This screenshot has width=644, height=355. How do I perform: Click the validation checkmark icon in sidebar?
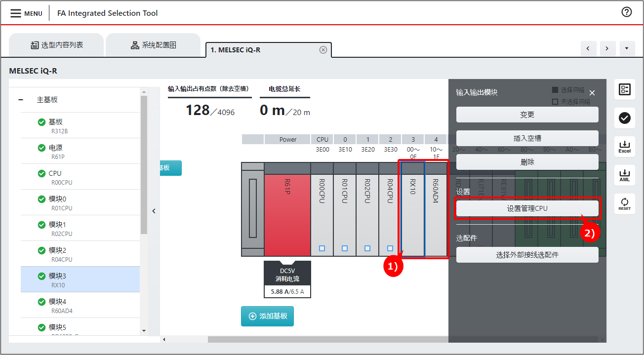pos(624,118)
